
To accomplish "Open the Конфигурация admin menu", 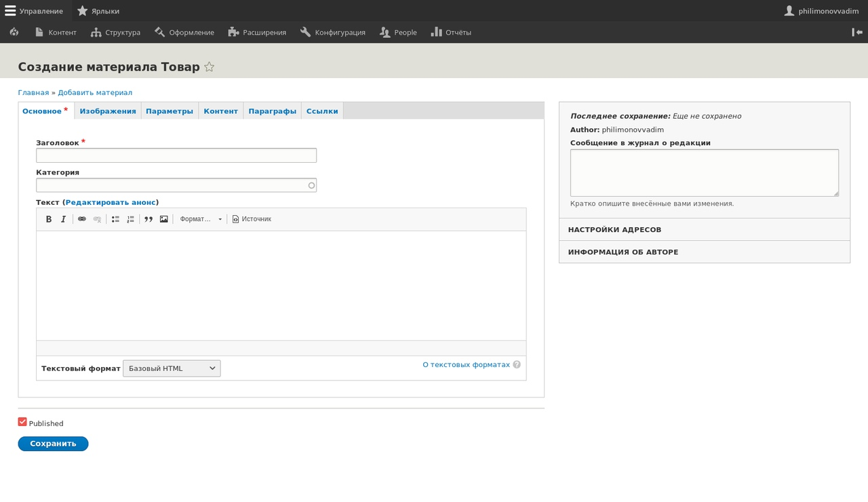I will click(x=333, y=32).
